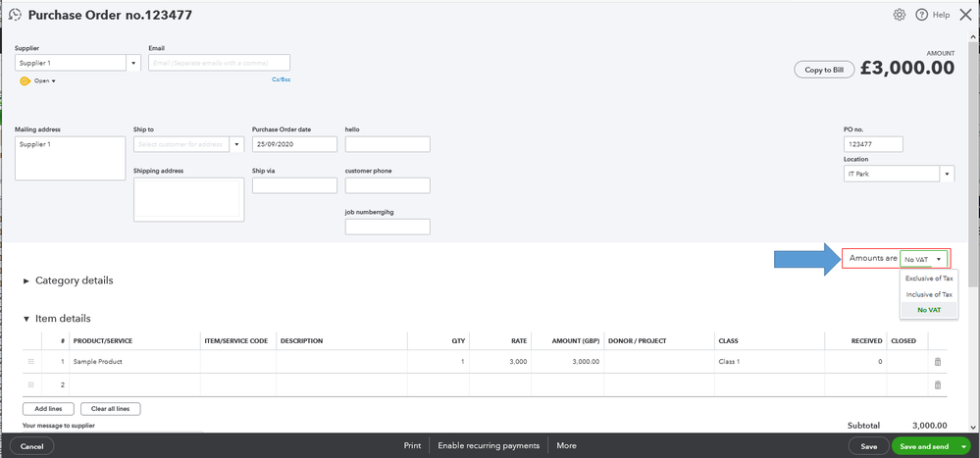
Task: Select Exclusive of Tax option
Action: point(929,279)
